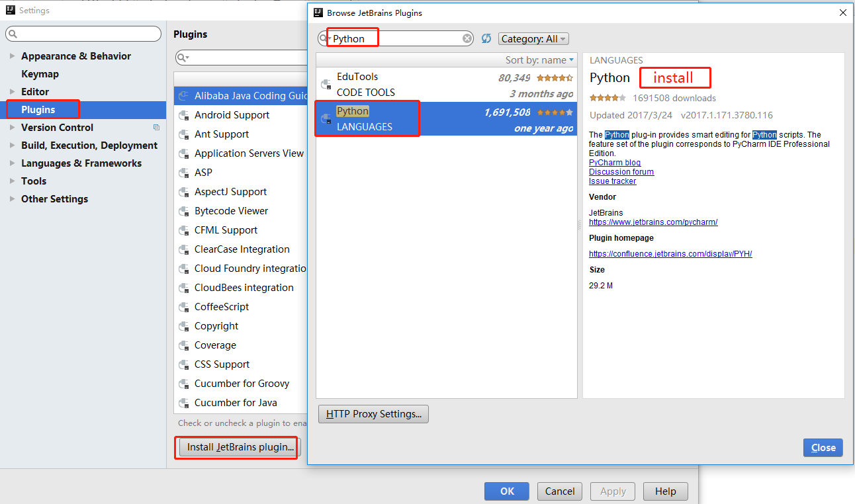The height and width of the screenshot is (504, 855).
Task: Expand the Tools tree node arrow
Action: 12,181
